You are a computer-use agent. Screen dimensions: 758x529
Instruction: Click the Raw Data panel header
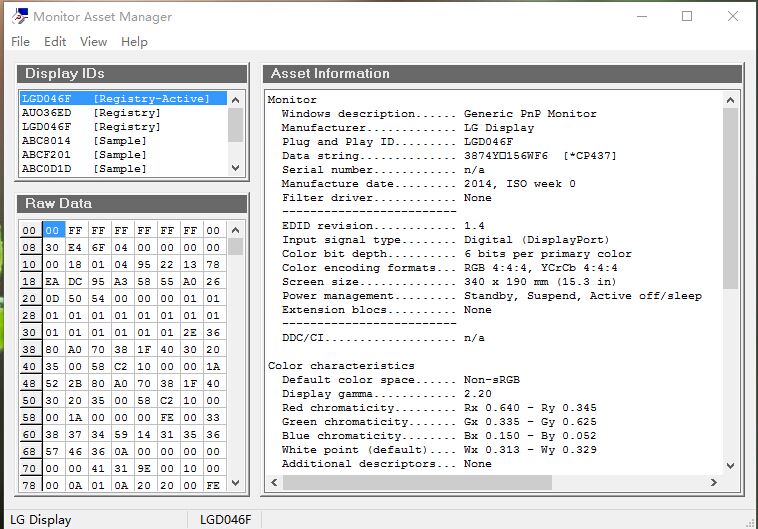click(x=132, y=204)
